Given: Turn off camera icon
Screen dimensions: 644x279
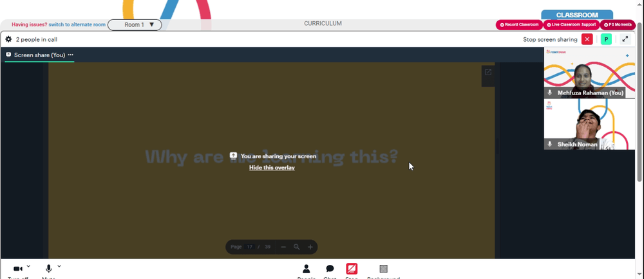Looking at the screenshot, I should (18, 269).
